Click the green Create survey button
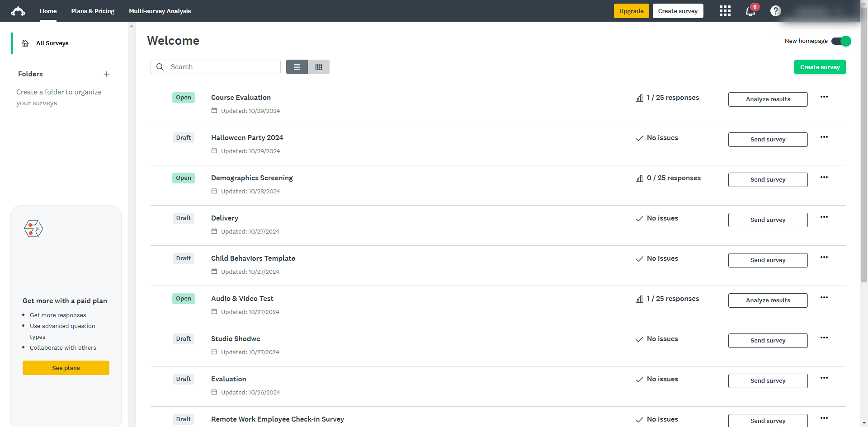Image resolution: width=868 pixels, height=427 pixels. click(820, 67)
